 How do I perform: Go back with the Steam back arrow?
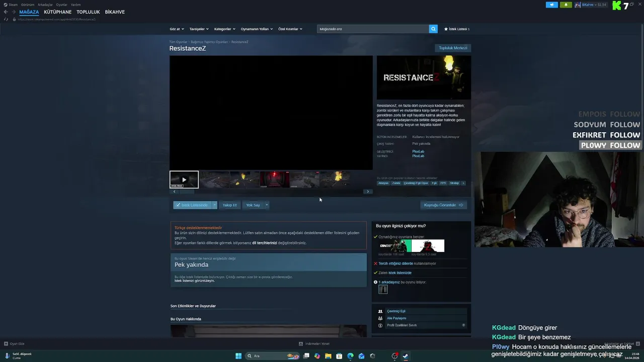point(6,12)
